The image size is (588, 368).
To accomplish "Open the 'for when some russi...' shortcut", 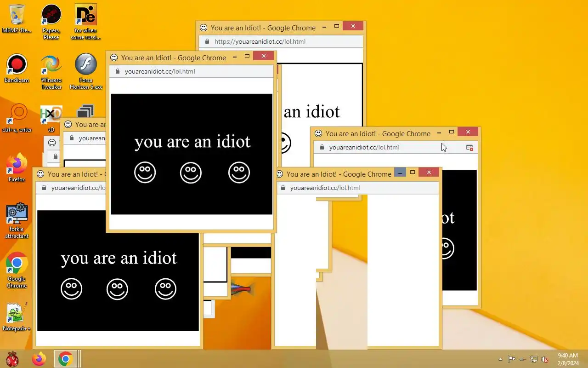I will coord(85,22).
